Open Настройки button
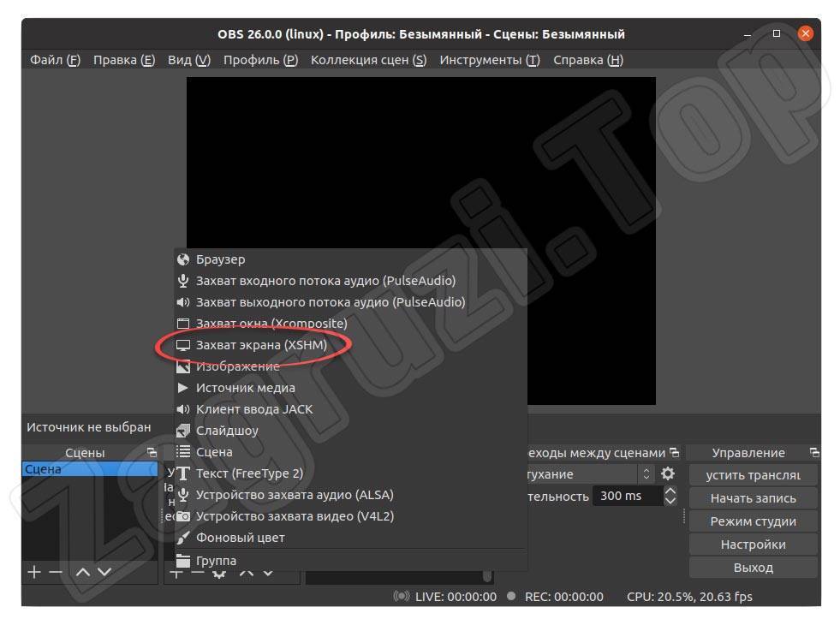The width and height of the screenshot is (840, 625). tap(754, 545)
